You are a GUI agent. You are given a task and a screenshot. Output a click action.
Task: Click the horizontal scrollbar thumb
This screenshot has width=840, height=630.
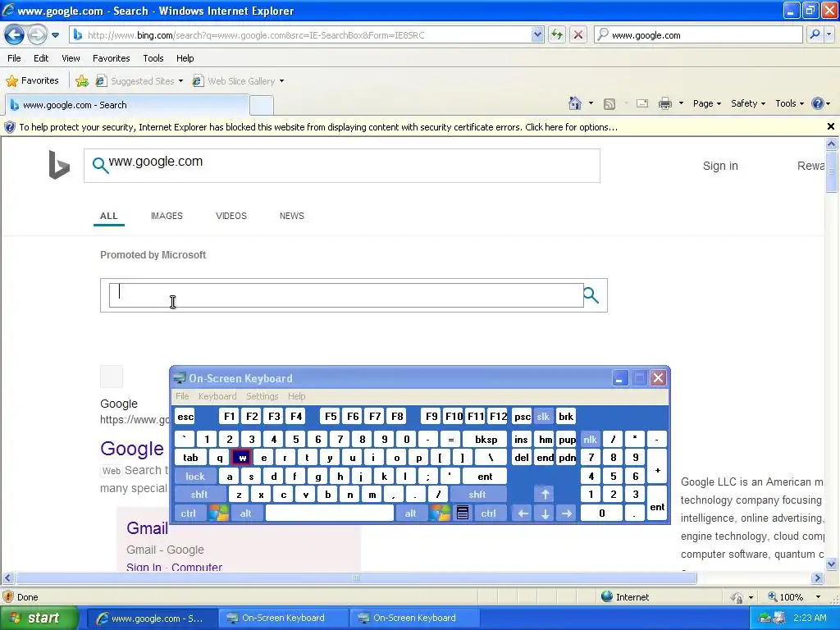tap(356, 578)
